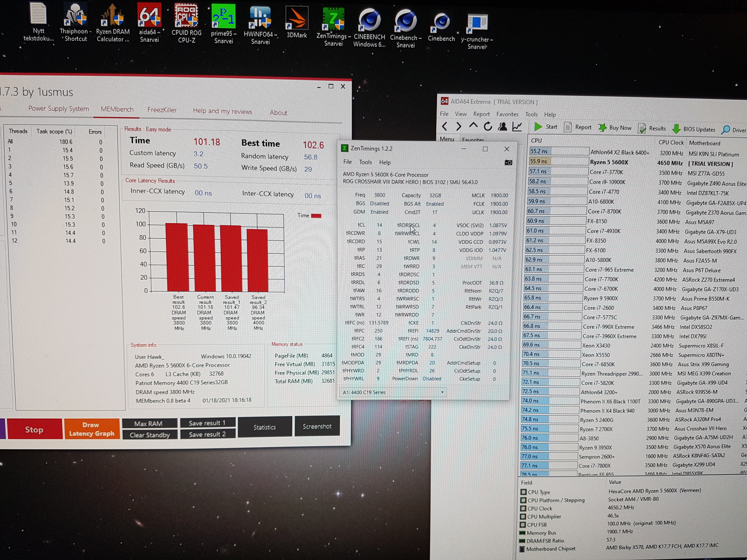Viewport: 747px width, 560px height.
Task: Click AIDA64 Menu panel tab
Action: (x=447, y=139)
